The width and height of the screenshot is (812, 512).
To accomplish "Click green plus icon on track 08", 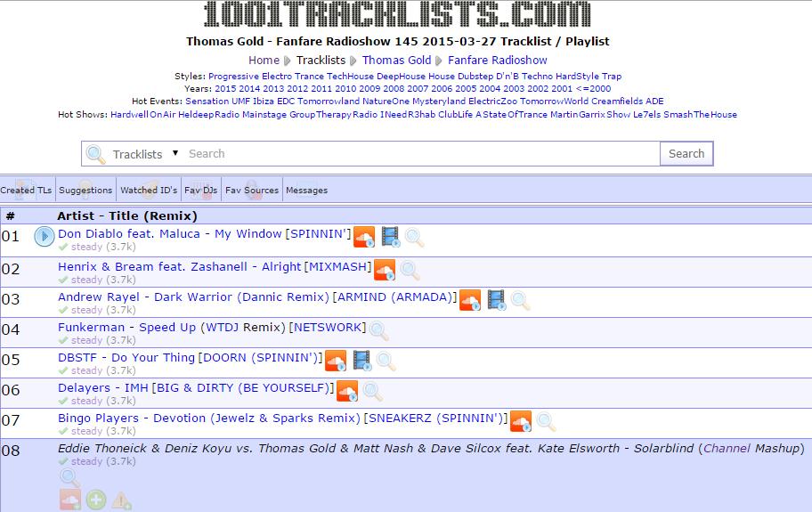I will (x=96, y=500).
